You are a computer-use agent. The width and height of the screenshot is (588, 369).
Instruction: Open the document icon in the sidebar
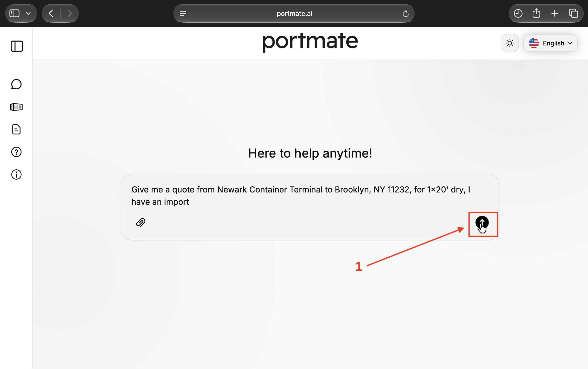[16, 129]
